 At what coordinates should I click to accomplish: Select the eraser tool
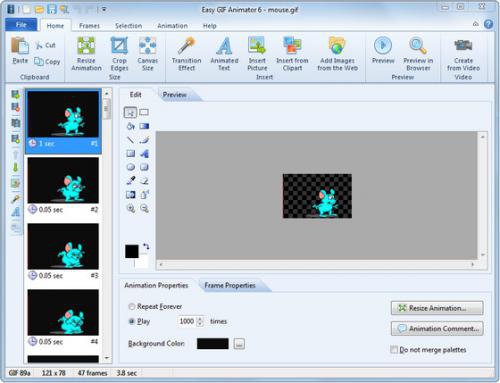point(144,181)
